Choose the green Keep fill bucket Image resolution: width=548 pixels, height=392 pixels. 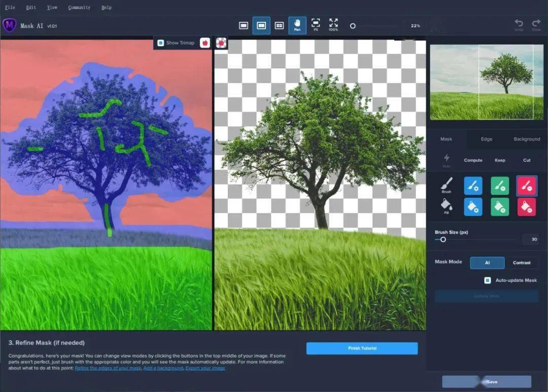500,207
